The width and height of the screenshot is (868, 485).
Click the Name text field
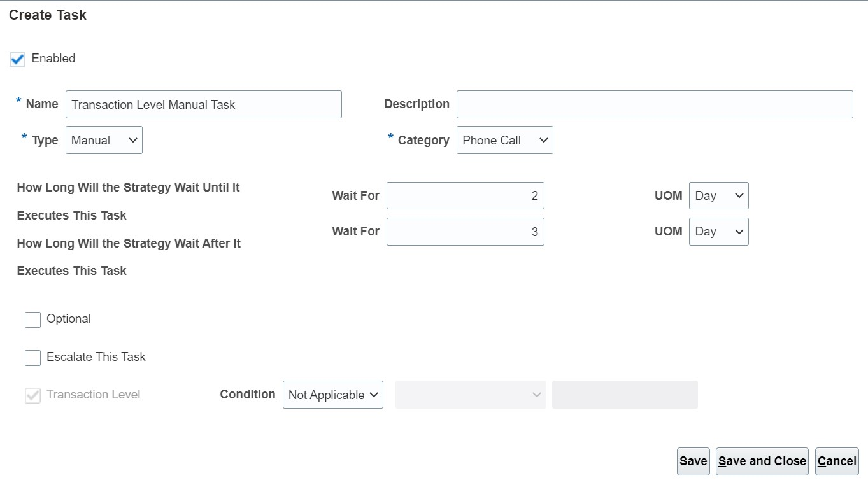203,104
